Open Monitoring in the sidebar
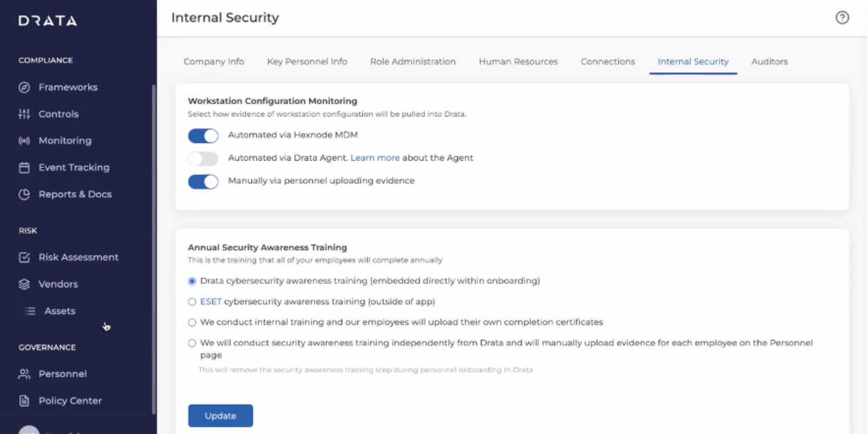 coord(65,141)
